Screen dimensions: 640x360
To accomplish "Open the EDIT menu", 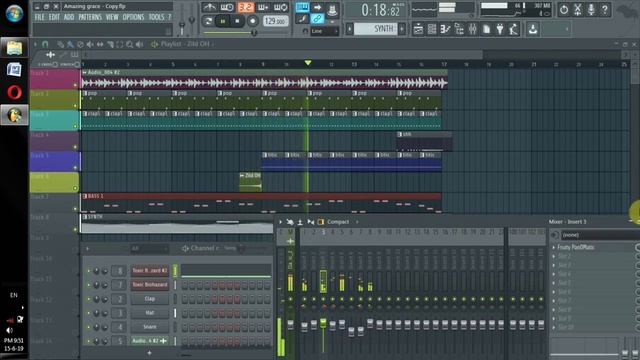I will [x=54, y=17].
